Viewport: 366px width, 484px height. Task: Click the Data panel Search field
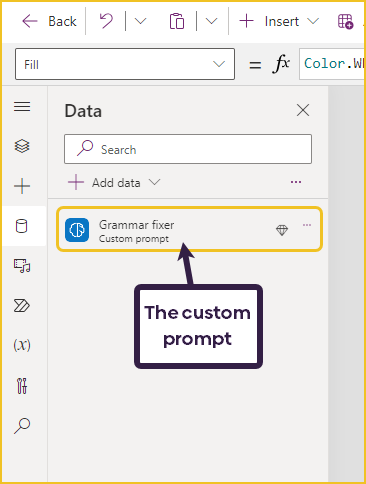pyautogui.click(x=188, y=149)
